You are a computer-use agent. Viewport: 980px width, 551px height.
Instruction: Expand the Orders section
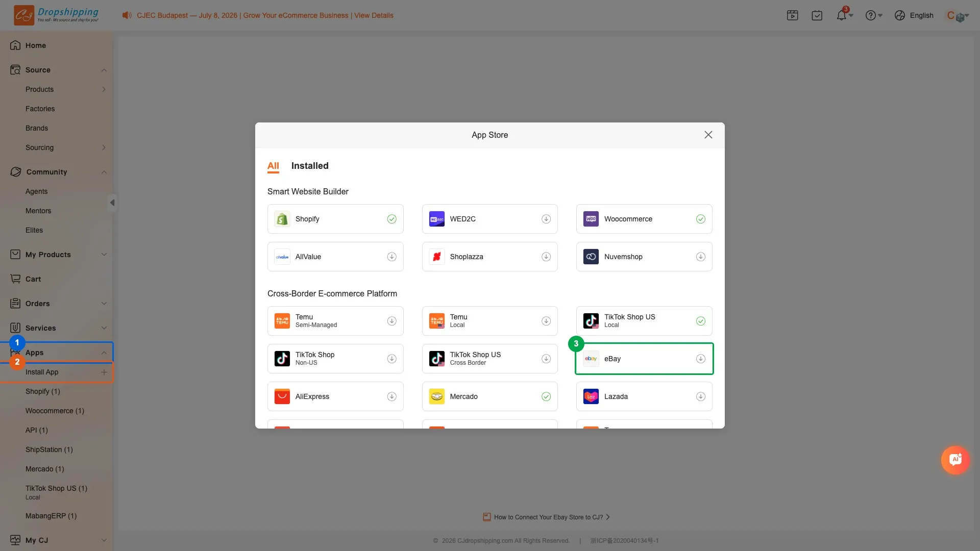coord(104,304)
